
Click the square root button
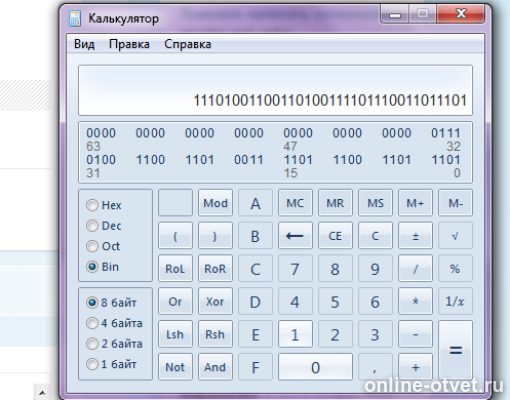455,236
